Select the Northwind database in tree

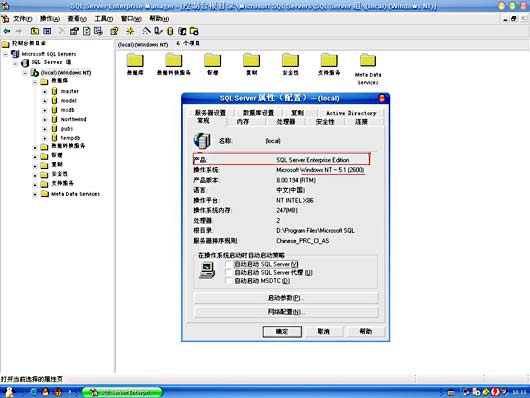click(73, 119)
